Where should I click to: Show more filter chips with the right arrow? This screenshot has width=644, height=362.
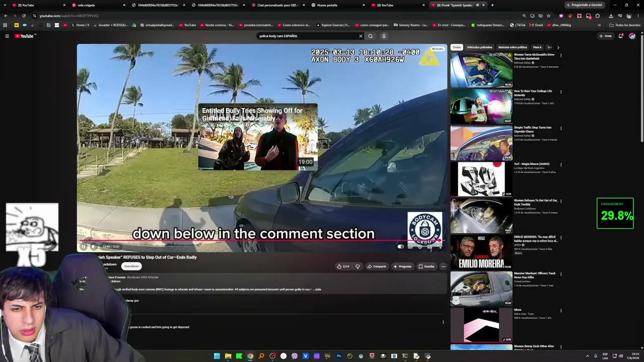558,47
